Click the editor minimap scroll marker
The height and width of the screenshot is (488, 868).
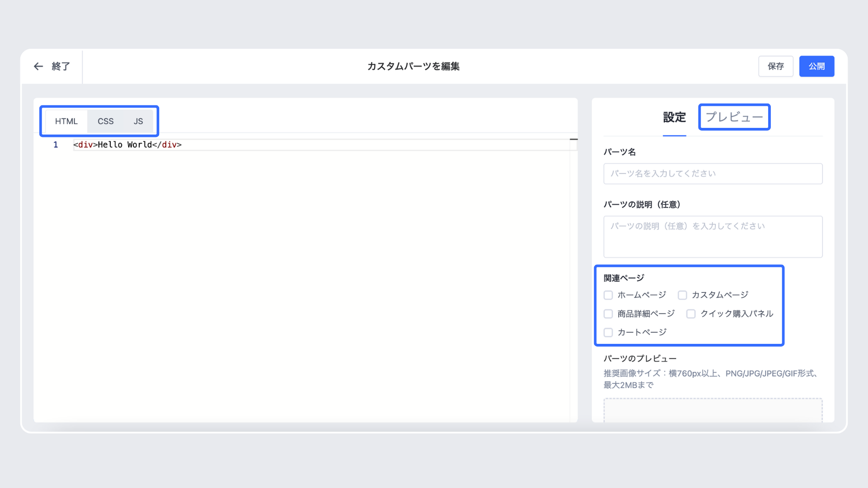tap(573, 139)
